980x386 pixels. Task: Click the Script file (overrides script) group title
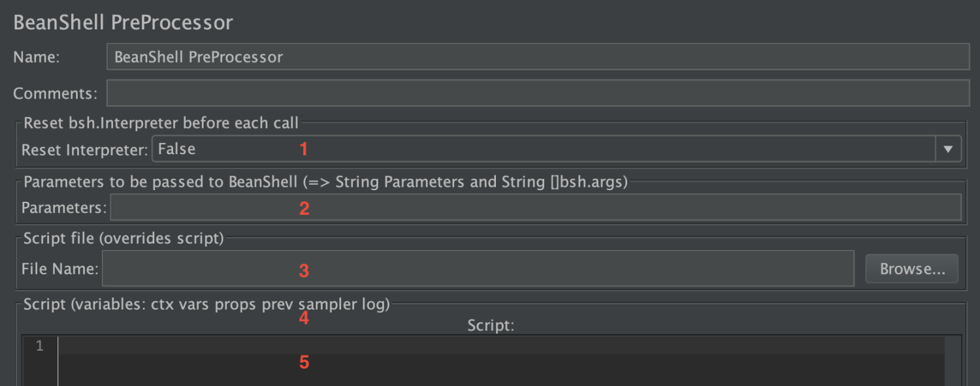(x=123, y=238)
